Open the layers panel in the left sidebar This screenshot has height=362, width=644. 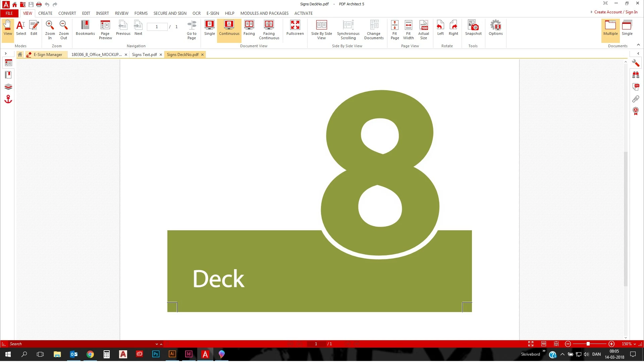click(8, 87)
